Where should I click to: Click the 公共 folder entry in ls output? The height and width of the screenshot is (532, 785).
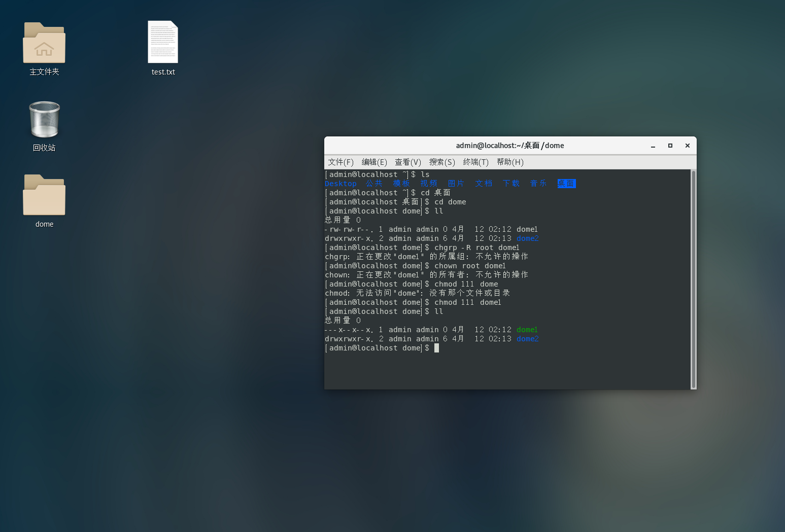click(374, 183)
